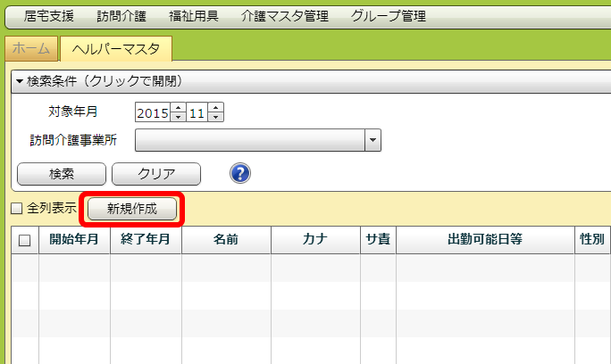Click into the year input field
This screenshot has height=364, width=611.
(x=152, y=112)
